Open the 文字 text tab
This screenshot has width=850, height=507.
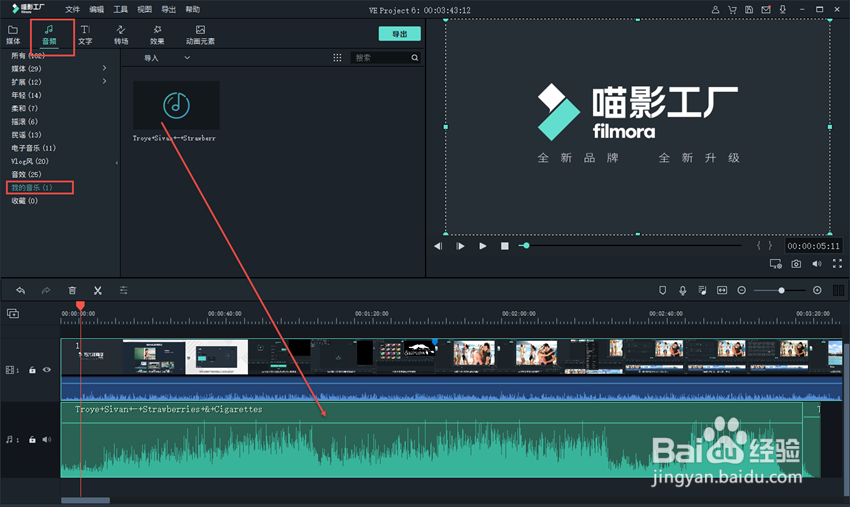[x=85, y=35]
